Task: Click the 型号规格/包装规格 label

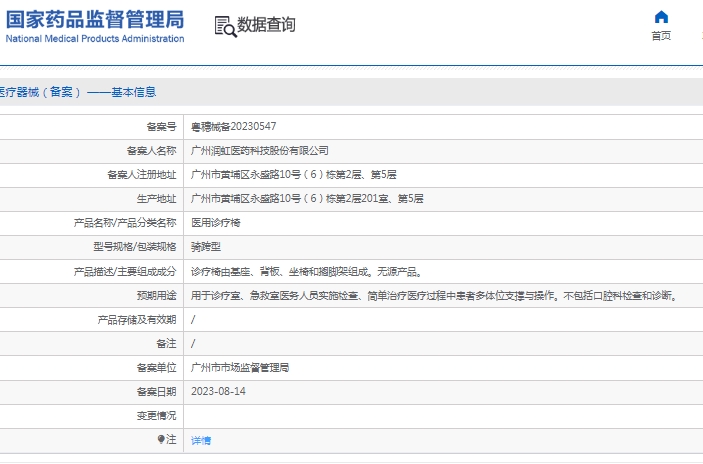Action: [135, 247]
